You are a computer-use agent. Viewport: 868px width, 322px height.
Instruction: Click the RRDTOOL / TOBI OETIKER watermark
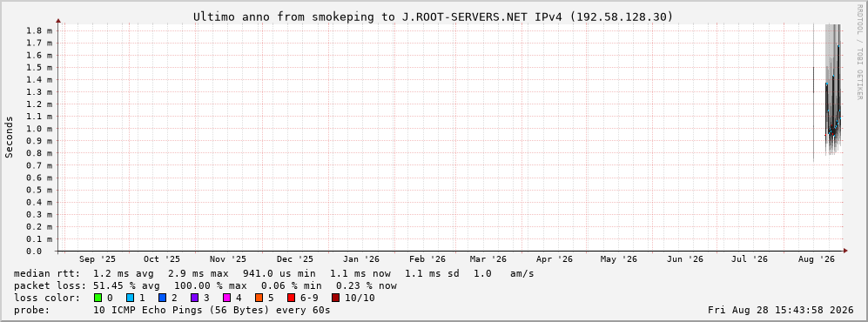point(859,52)
